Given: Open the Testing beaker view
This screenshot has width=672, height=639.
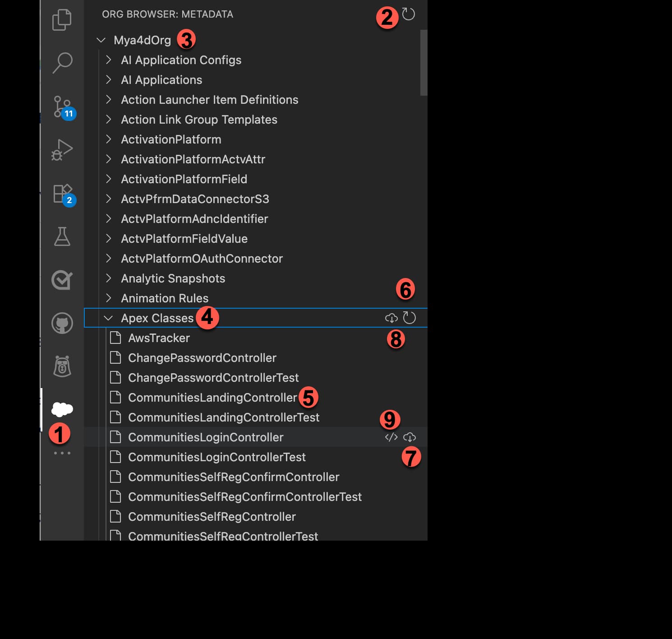Looking at the screenshot, I should coord(62,236).
